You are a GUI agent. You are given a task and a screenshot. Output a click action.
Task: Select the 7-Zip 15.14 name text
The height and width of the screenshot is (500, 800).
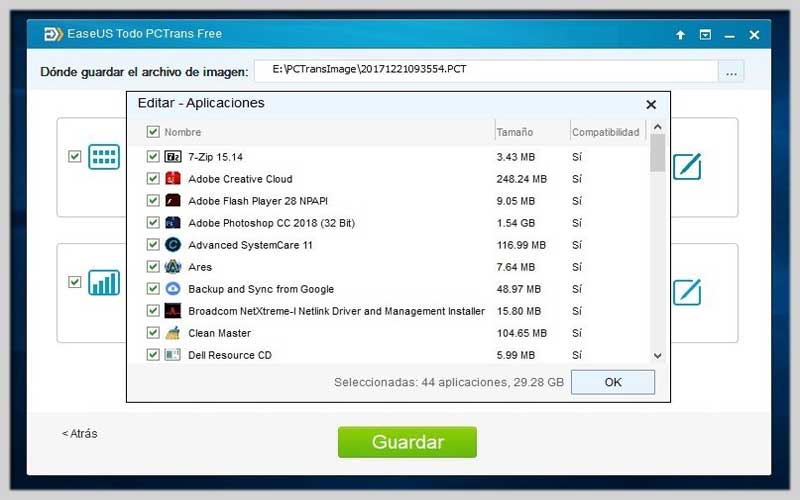[x=215, y=157]
